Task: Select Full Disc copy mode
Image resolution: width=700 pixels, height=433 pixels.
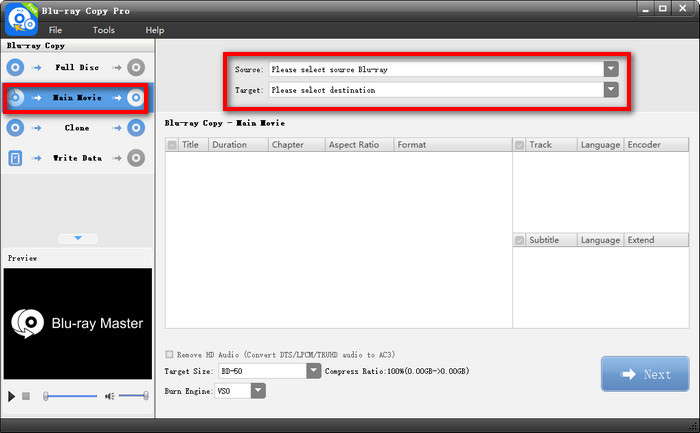Action: [x=77, y=67]
